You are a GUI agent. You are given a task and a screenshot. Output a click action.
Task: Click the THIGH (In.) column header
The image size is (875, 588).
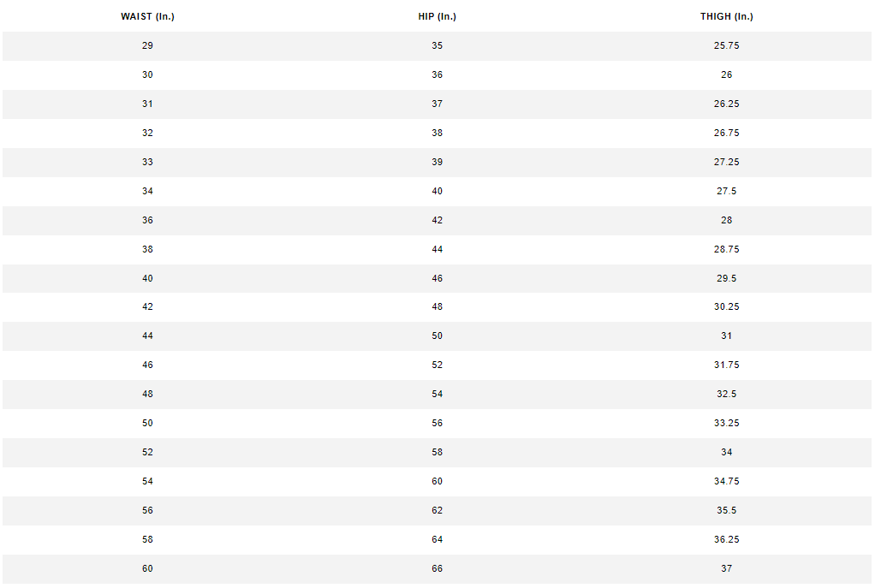coord(726,16)
